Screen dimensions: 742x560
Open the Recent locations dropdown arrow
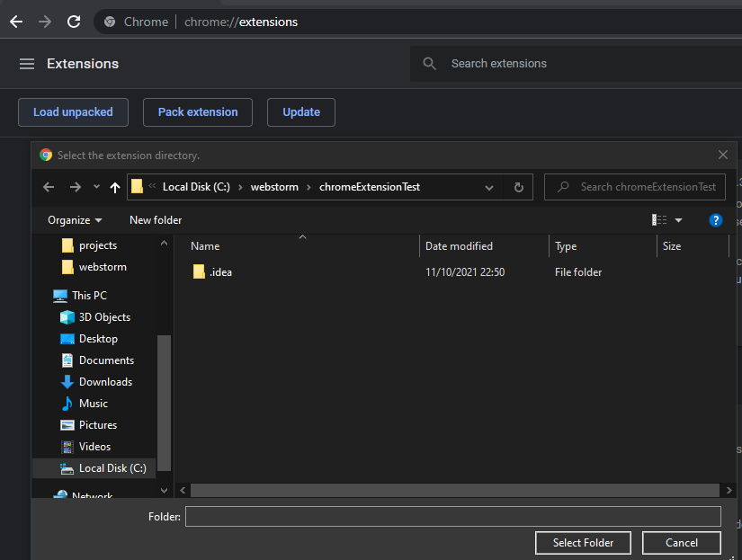click(x=95, y=187)
